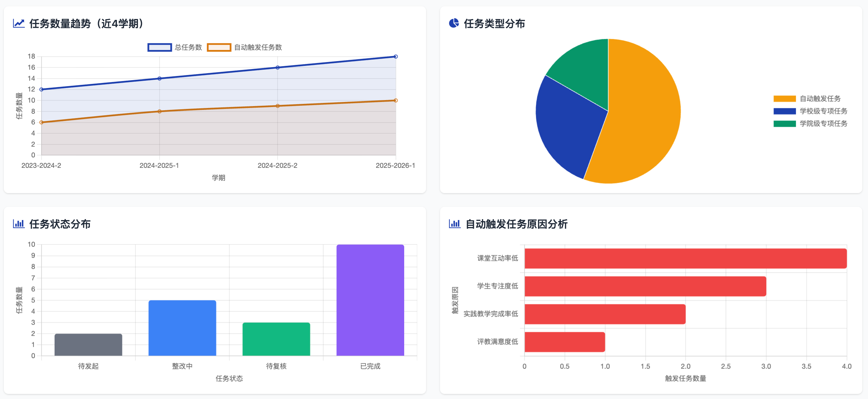
Task: Click the blue 学校级专项任务 legend swatch
Action: [784, 111]
